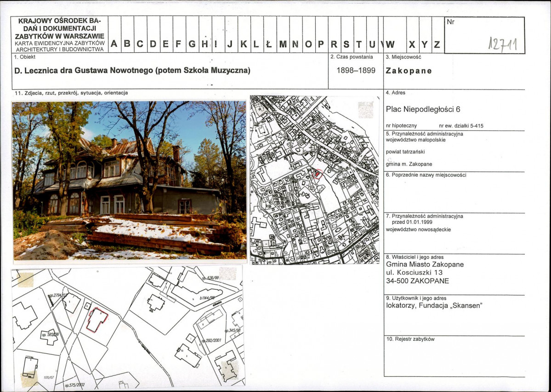Click the owner text Gmina Miasto Zakopane
Screen dimensions: 551x392
[425, 264]
